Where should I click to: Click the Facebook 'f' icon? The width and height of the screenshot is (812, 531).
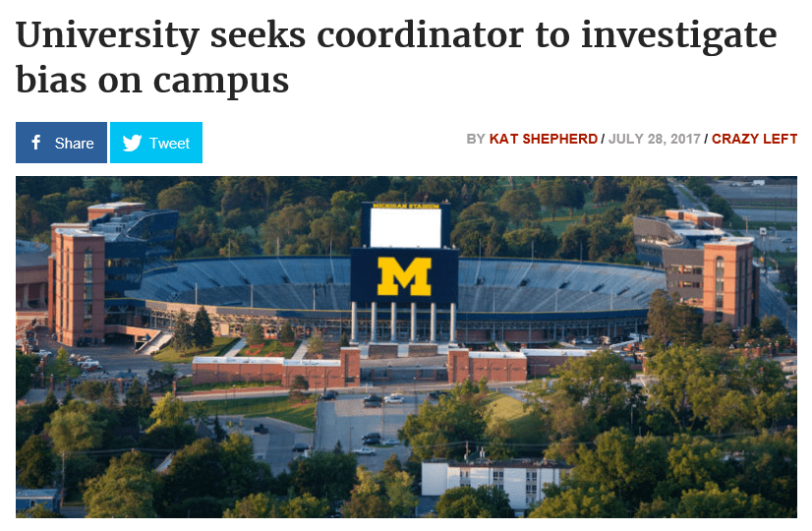tap(36, 143)
